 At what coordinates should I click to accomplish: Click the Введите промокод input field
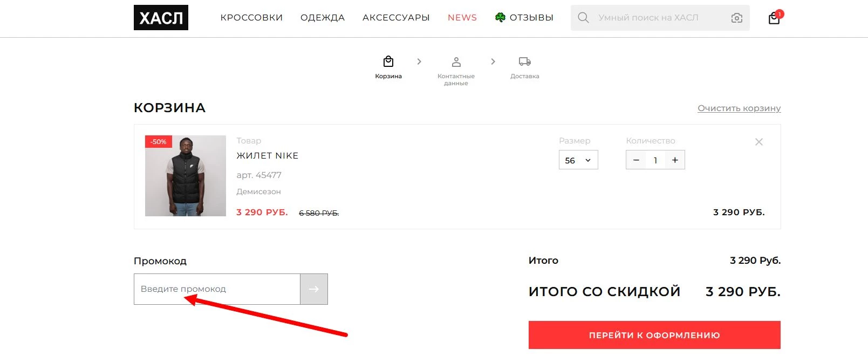point(216,289)
